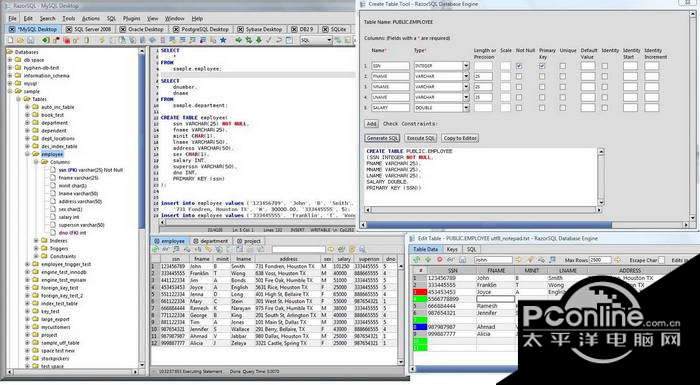This screenshot has width=700, height=385.
Task: Open the Actions menu
Action: pos(91,18)
